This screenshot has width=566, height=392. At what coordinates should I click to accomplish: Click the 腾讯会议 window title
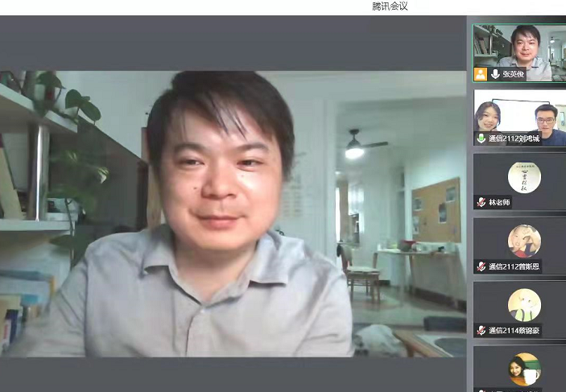[x=390, y=6]
